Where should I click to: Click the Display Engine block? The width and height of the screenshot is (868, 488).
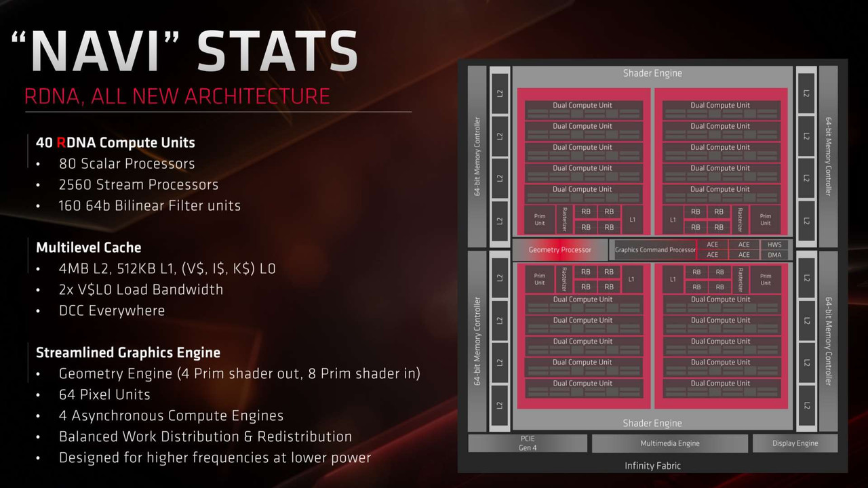[795, 443]
